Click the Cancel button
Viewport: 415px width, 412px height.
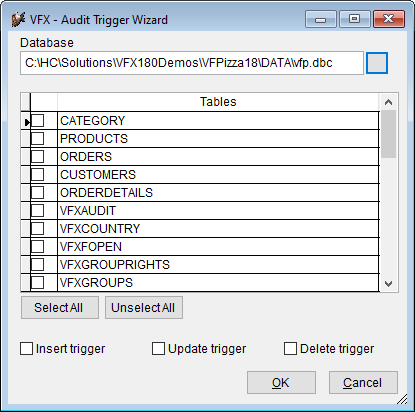click(x=363, y=383)
